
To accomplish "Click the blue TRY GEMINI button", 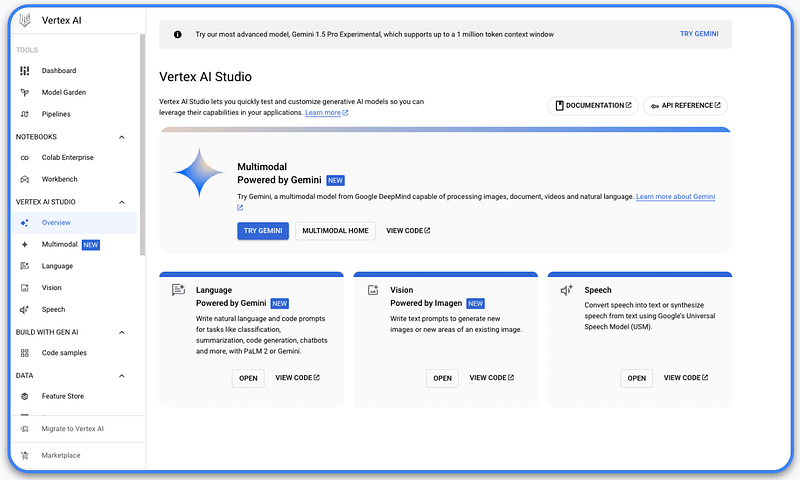I will 263,231.
